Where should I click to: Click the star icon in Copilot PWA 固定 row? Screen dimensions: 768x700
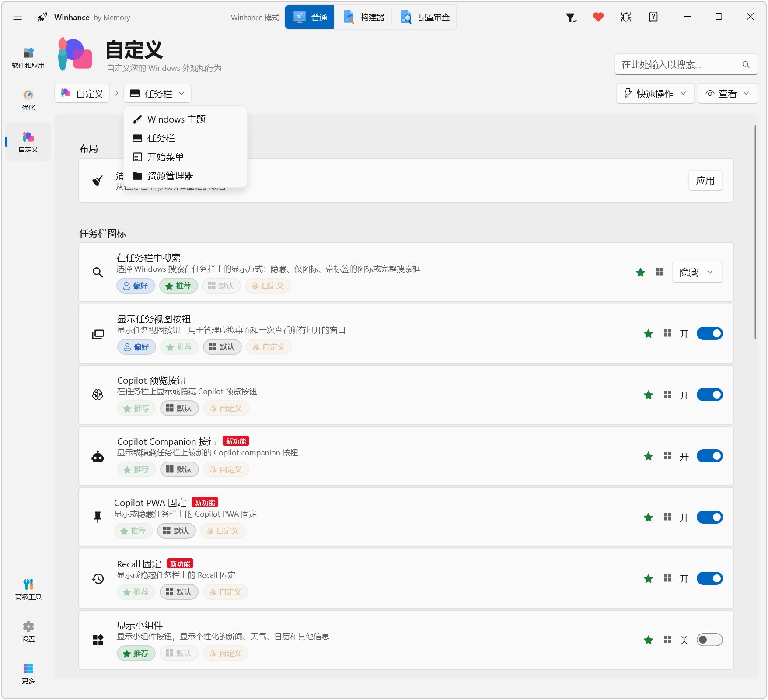[x=649, y=518]
